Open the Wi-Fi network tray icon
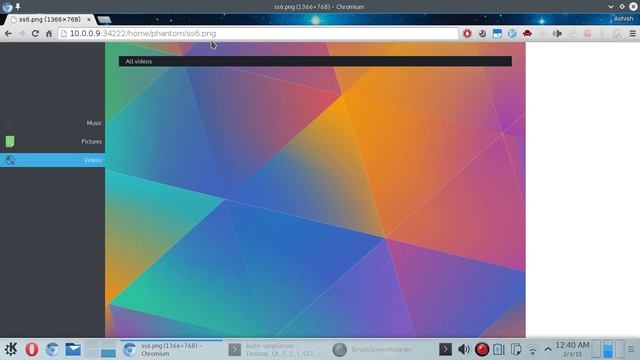The width and height of the screenshot is (640, 360). tap(532, 350)
